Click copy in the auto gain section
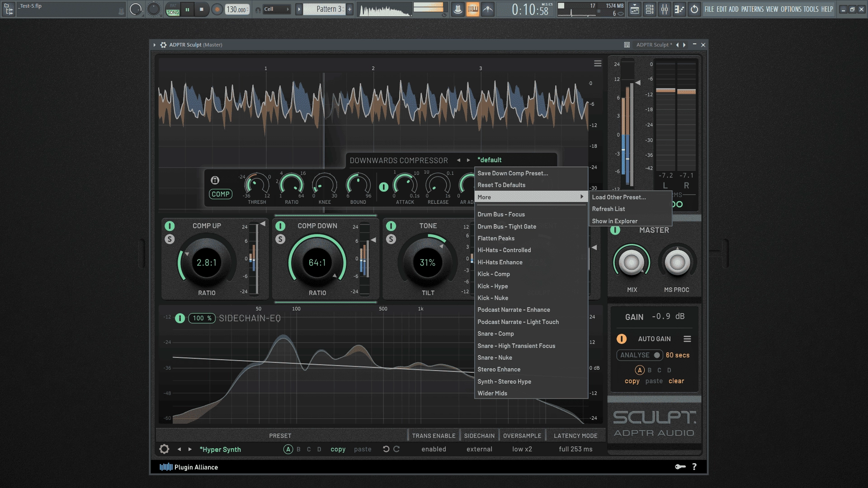This screenshot has height=488, width=868. click(x=632, y=381)
